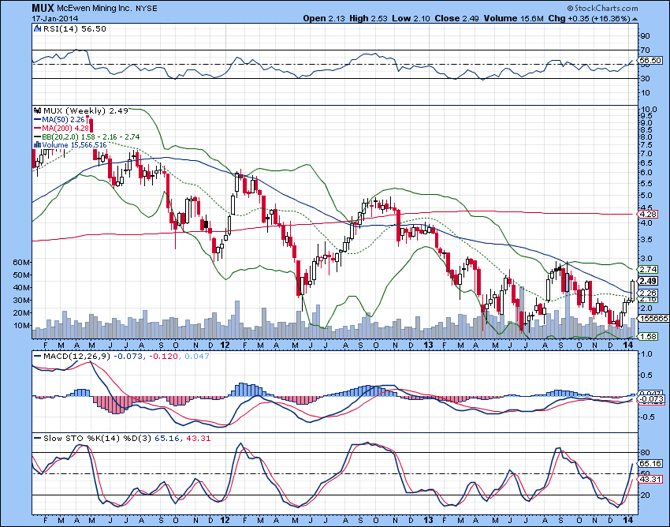The width and height of the screenshot is (670, 527).
Task: Click the bold 2.49 last-price tag on axis
Action: pyautogui.click(x=648, y=281)
